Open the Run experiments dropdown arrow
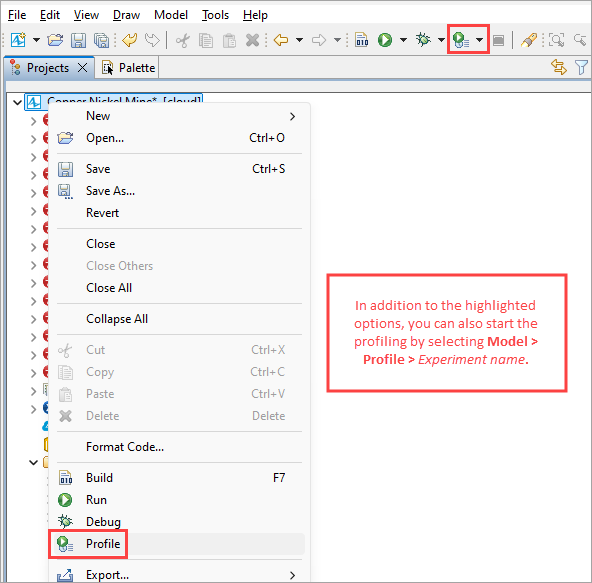Image resolution: width=592 pixels, height=583 pixels. pyautogui.click(x=403, y=40)
